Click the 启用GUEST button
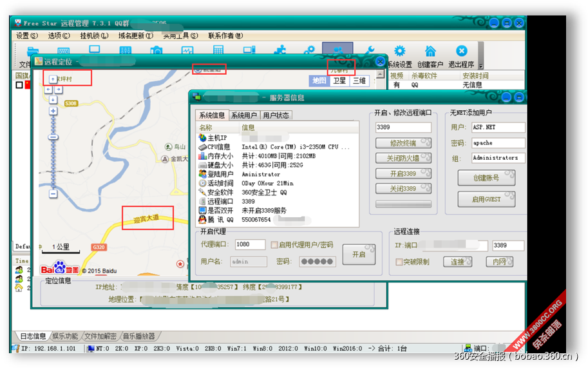This screenshot has height=368, width=588. point(486,199)
